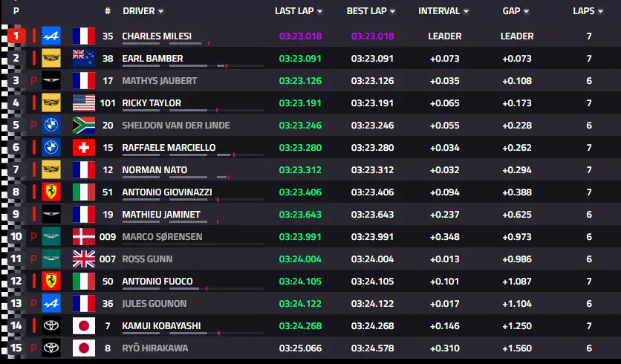This screenshot has width=621, height=364.
Task: Click the Alpine logo beside Charles Milesi
Action: [51, 36]
